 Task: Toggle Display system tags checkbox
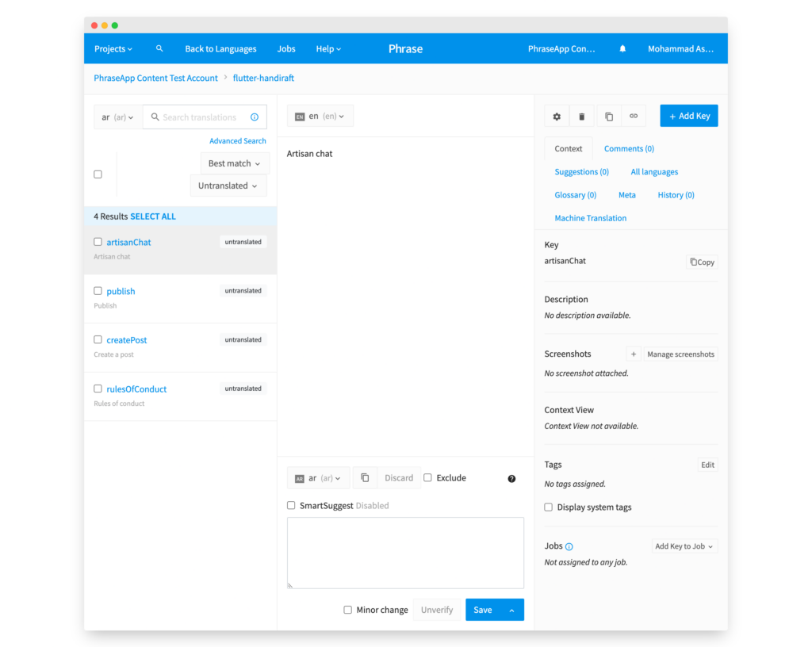(x=549, y=507)
